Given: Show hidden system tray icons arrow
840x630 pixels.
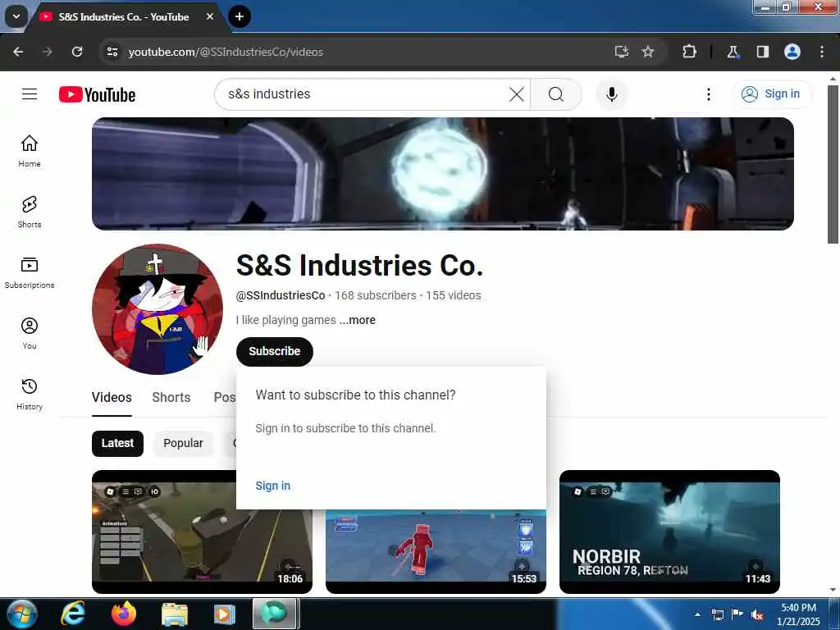Looking at the screenshot, I should pos(697,614).
